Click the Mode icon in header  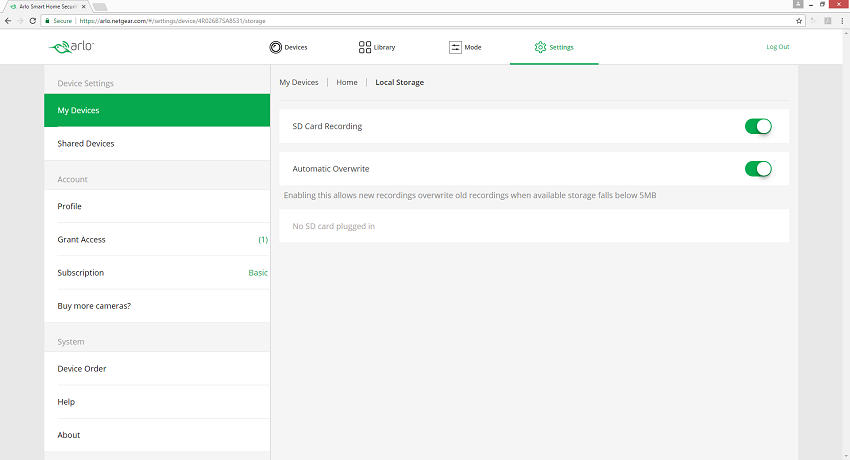pos(455,47)
